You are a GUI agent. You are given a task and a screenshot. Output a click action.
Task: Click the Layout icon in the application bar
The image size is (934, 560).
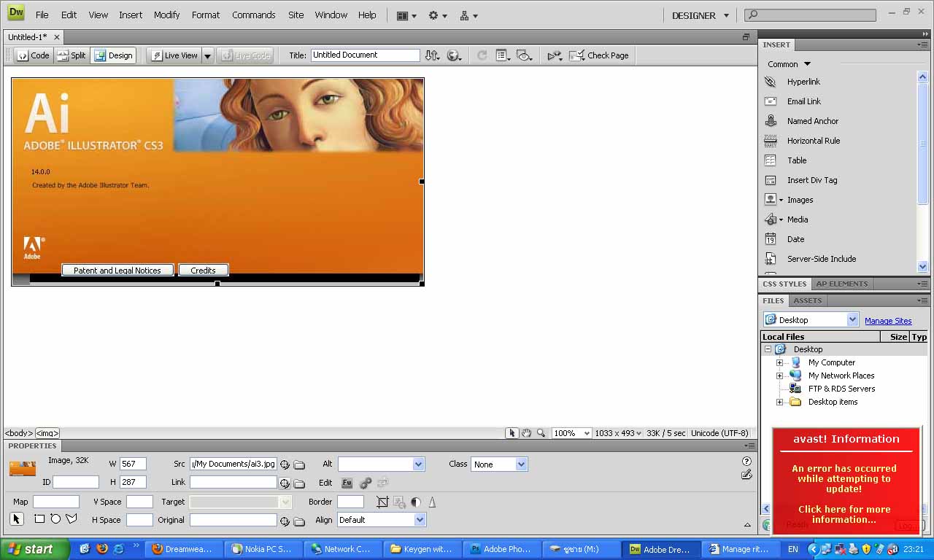coord(406,15)
